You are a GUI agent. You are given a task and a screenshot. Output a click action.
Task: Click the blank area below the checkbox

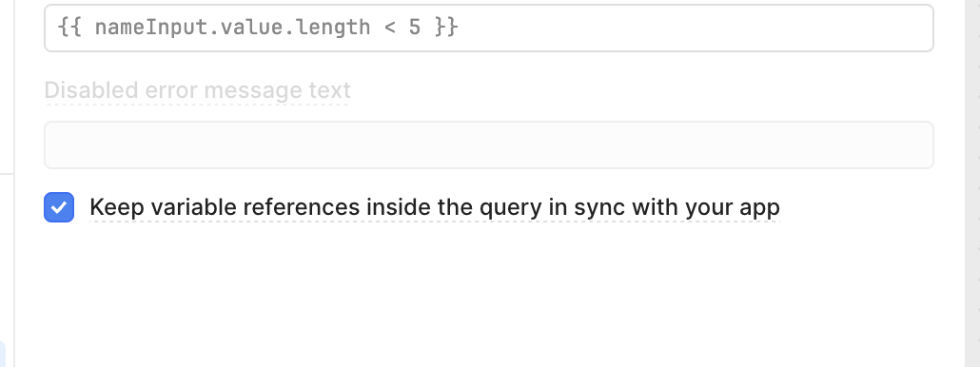(x=489, y=294)
